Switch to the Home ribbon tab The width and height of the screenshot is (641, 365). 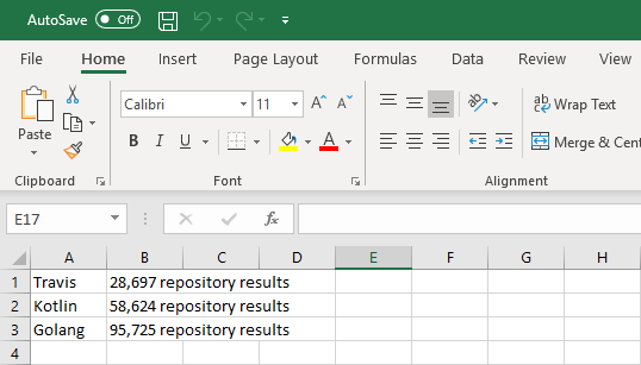click(103, 59)
